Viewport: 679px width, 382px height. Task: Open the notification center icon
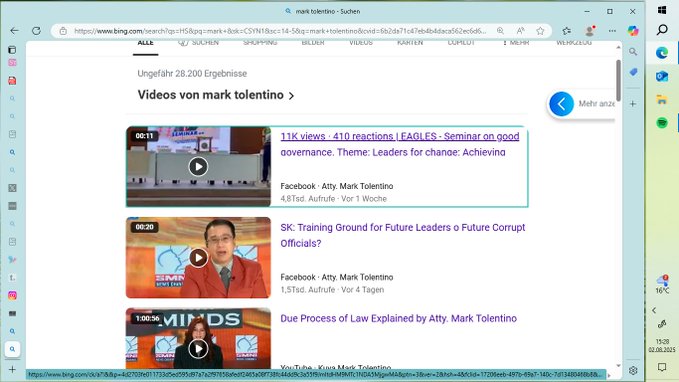coord(662,367)
